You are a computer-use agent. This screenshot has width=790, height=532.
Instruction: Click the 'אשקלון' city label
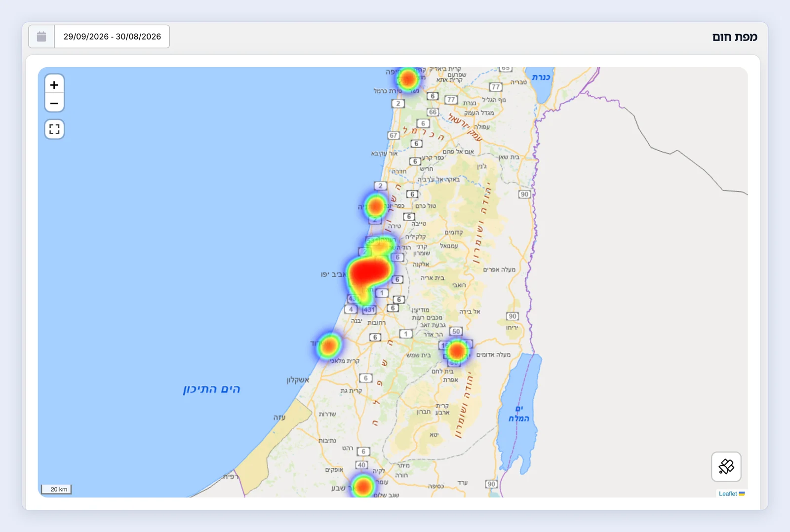[298, 380]
